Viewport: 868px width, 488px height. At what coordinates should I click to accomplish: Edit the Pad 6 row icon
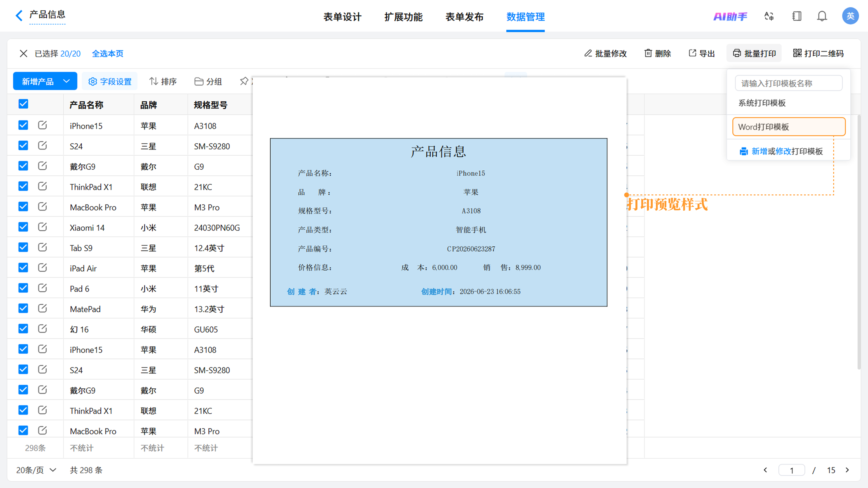(42, 288)
